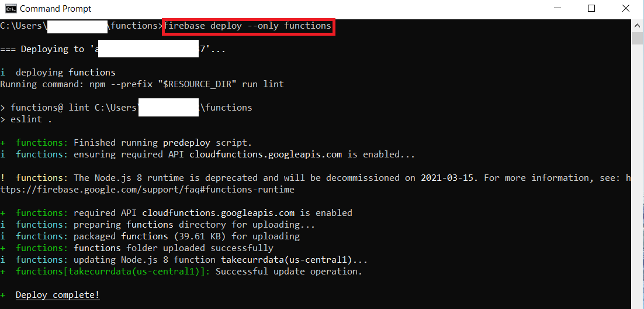The image size is (644, 309).
Task: Click the 'Deploy complete!' text
Action: click(x=57, y=295)
